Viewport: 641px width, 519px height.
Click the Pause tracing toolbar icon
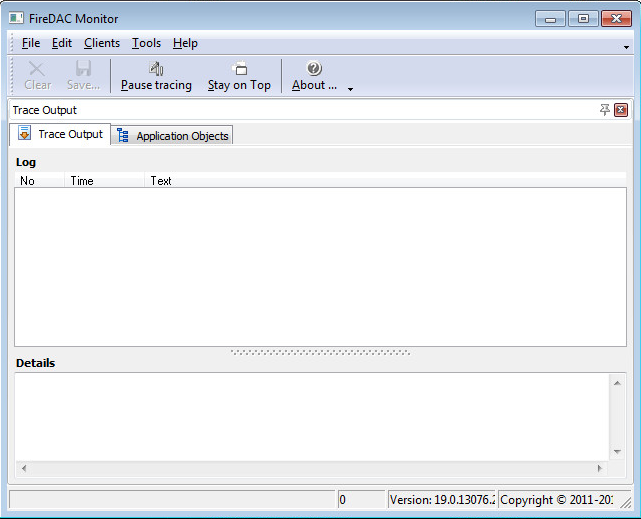tap(156, 69)
